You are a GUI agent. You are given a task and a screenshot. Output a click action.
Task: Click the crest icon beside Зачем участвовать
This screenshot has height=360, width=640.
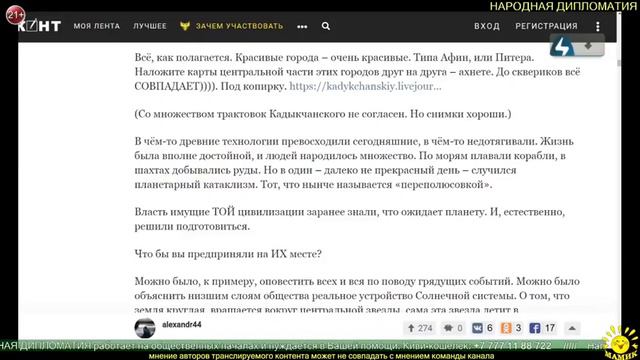pos(185,26)
